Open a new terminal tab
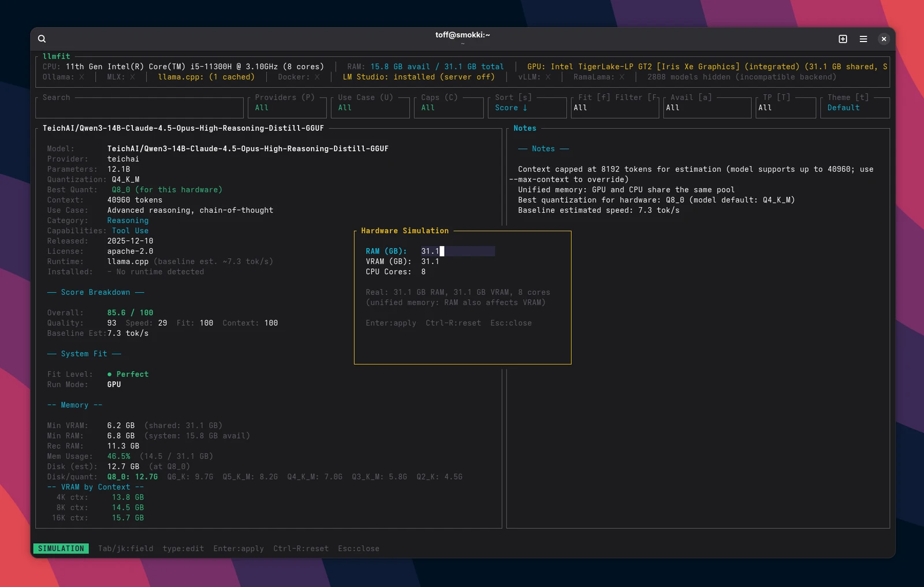Image resolution: width=924 pixels, height=587 pixels. pos(843,39)
